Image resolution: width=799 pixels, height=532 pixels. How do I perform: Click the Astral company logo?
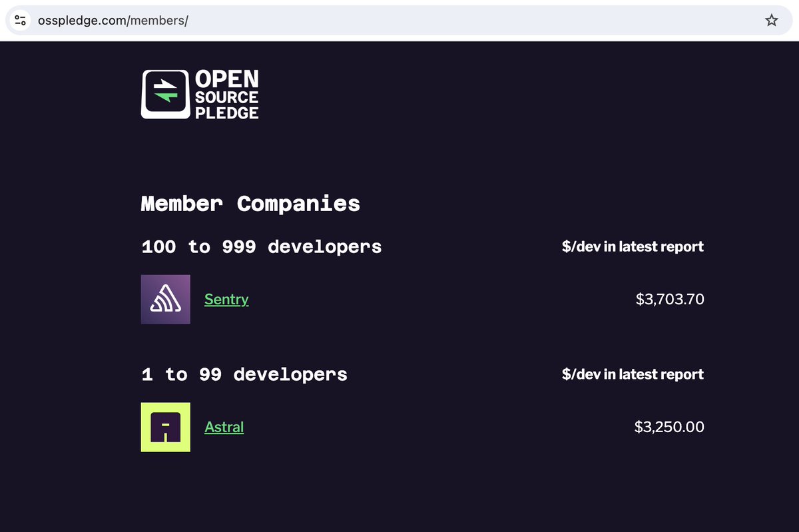click(x=165, y=427)
